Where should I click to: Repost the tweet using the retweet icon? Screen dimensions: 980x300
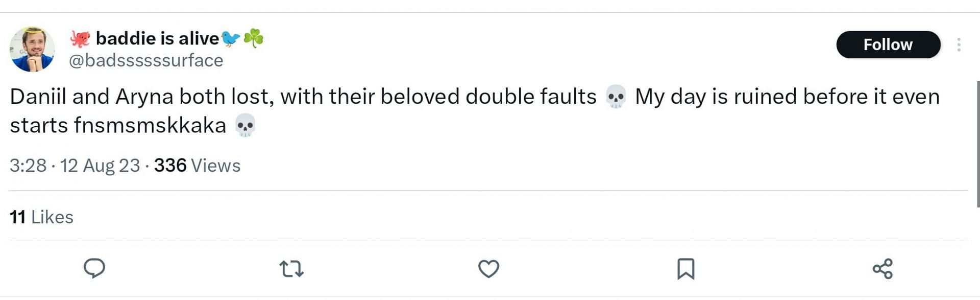[x=291, y=269]
